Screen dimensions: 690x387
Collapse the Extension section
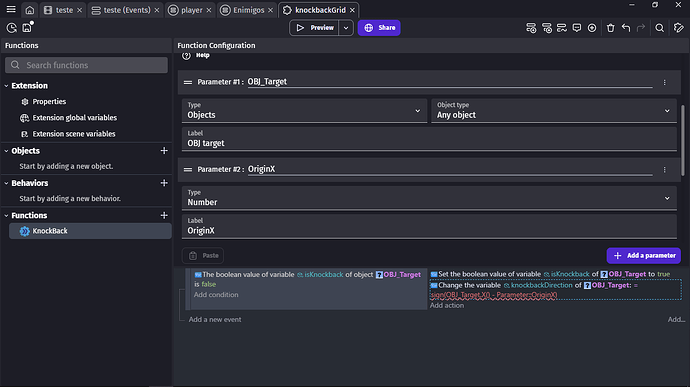7,86
